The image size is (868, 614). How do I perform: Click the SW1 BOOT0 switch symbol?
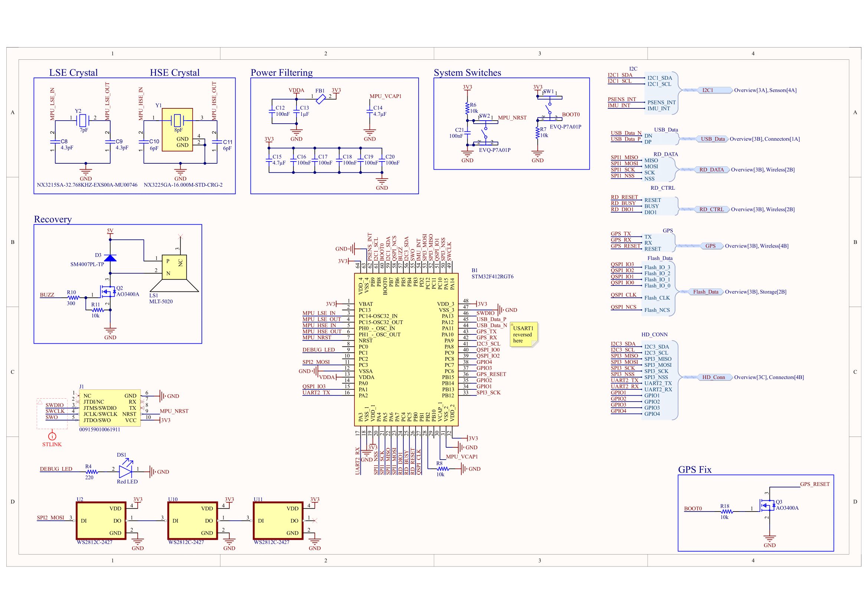pos(550,108)
